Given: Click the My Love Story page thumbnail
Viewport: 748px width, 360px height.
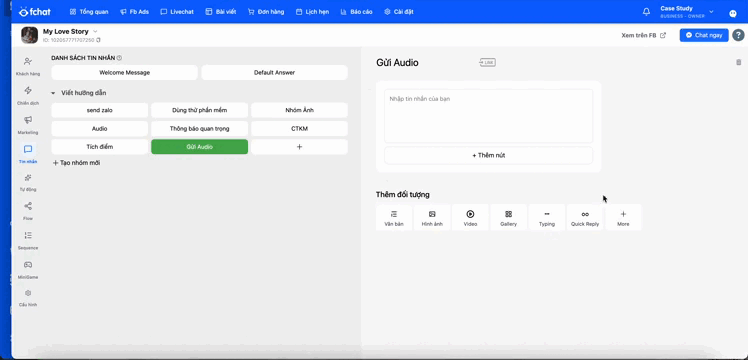Looking at the screenshot, I should pos(30,35).
